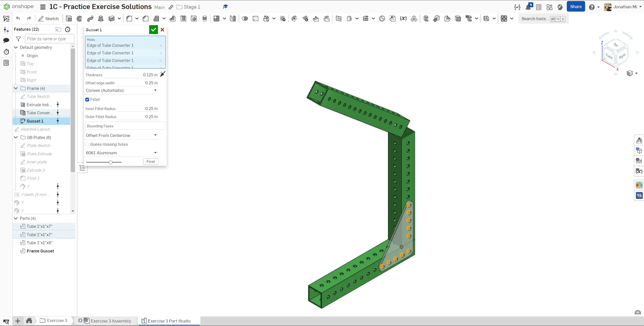Screen dimensions: 644x326
Task: Uncheck the Fillet checkbox
Action: click(87, 99)
